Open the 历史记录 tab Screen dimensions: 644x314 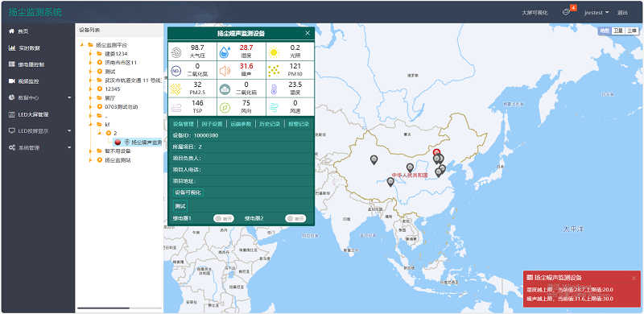click(270, 124)
